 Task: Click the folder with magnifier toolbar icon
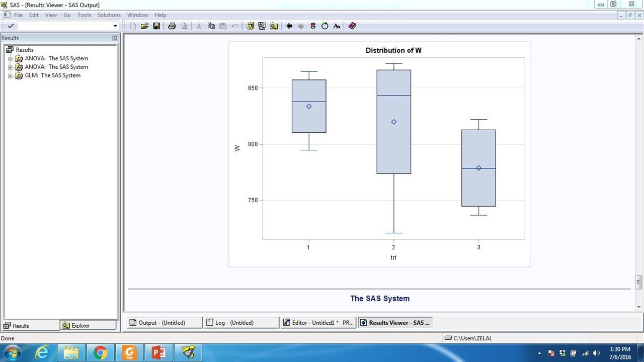pos(274,26)
